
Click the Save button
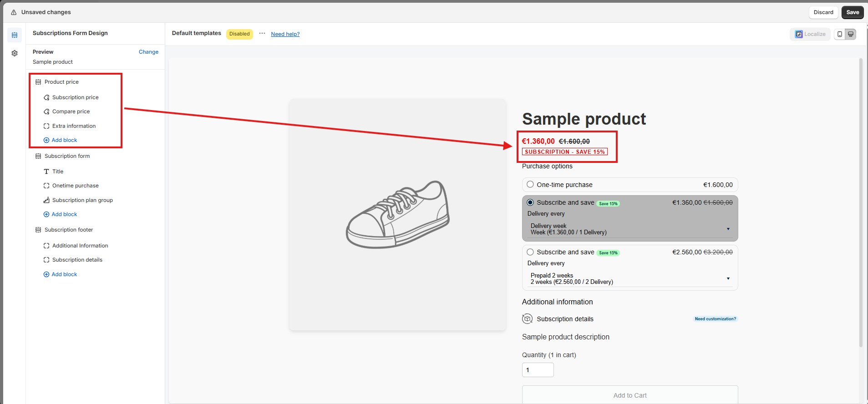[x=853, y=12]
